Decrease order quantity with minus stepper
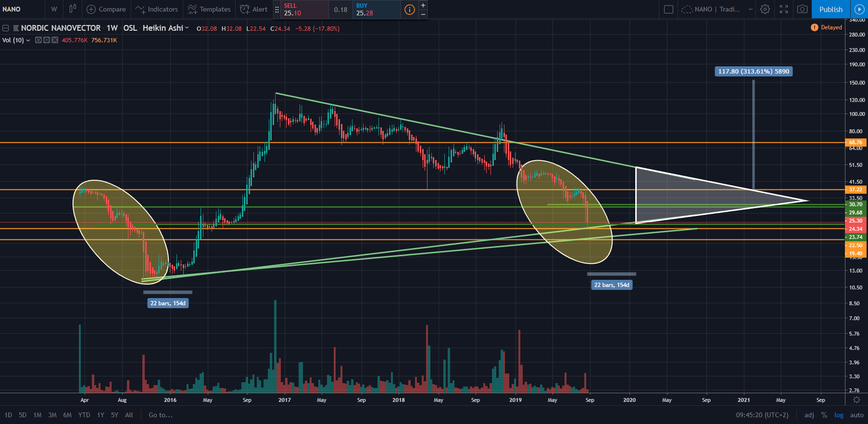868x424 pixels. click(x=423, y=14)
